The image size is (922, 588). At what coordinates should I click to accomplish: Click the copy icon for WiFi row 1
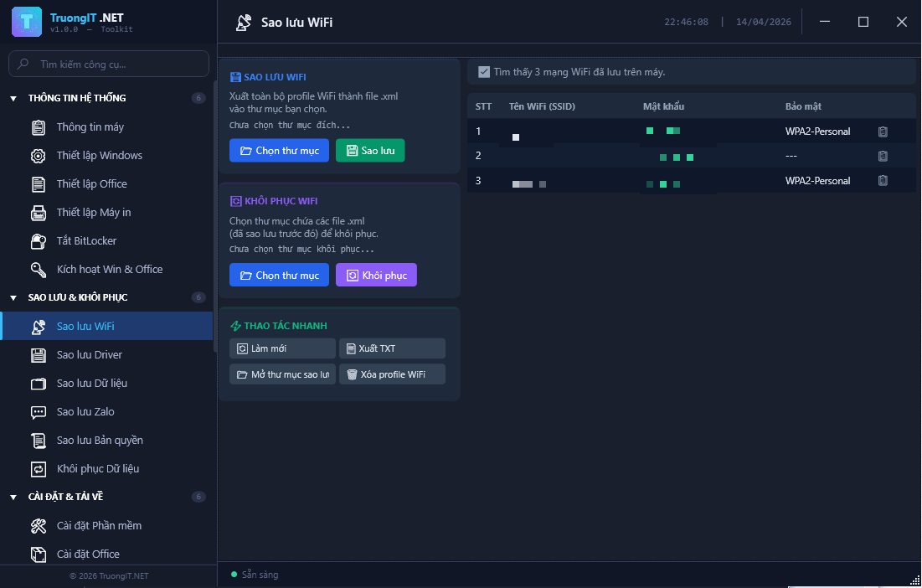883,132
